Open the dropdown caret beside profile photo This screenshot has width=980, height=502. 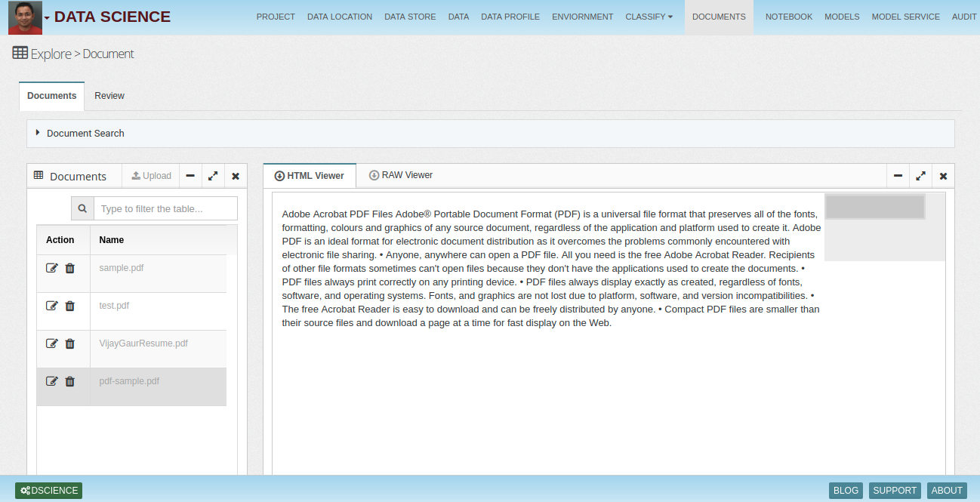[x=48, y=17]
